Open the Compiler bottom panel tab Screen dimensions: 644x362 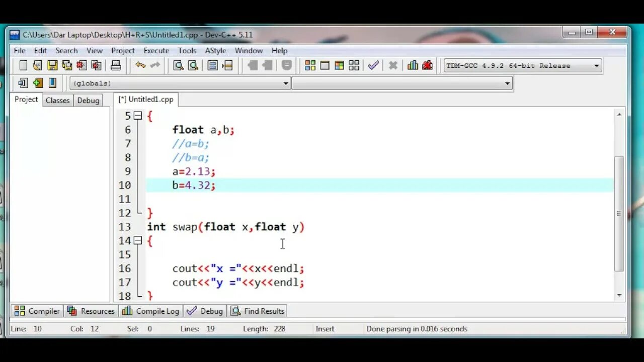pos(37,311)
